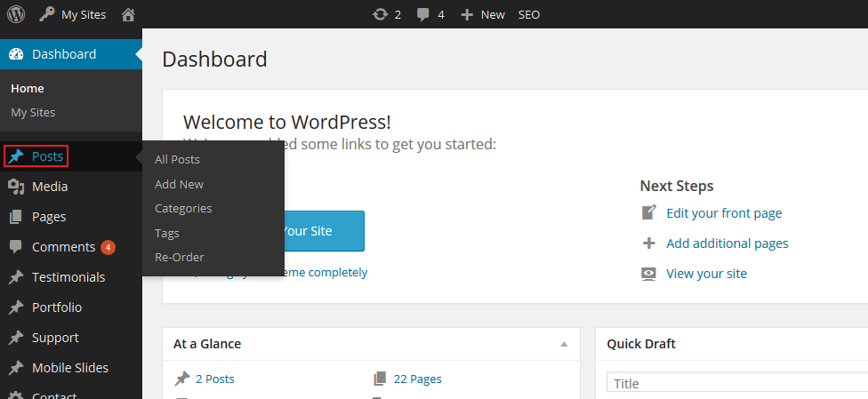The width and height of the screenshot is (868, 399).
Task: Click the 22 Pages link
Action: click(x=417, y=379)
